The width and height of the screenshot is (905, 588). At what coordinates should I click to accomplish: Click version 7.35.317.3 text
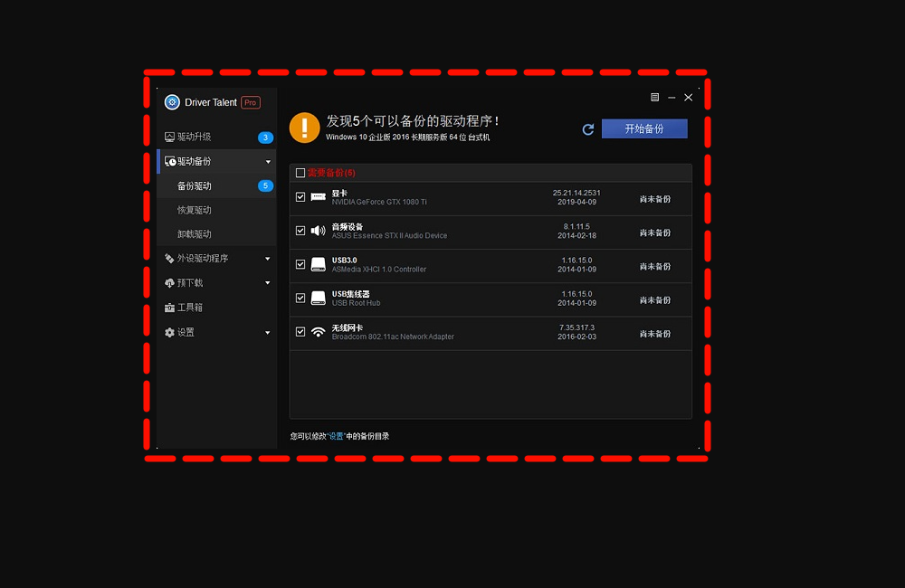[x=576, y=327]
